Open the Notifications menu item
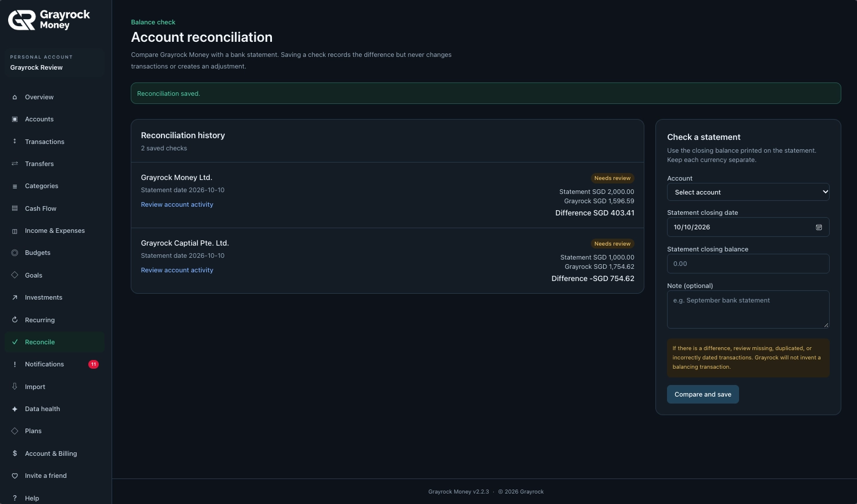Screen dimensions: 857x504 pyautogui.click(x=55, y=365)
